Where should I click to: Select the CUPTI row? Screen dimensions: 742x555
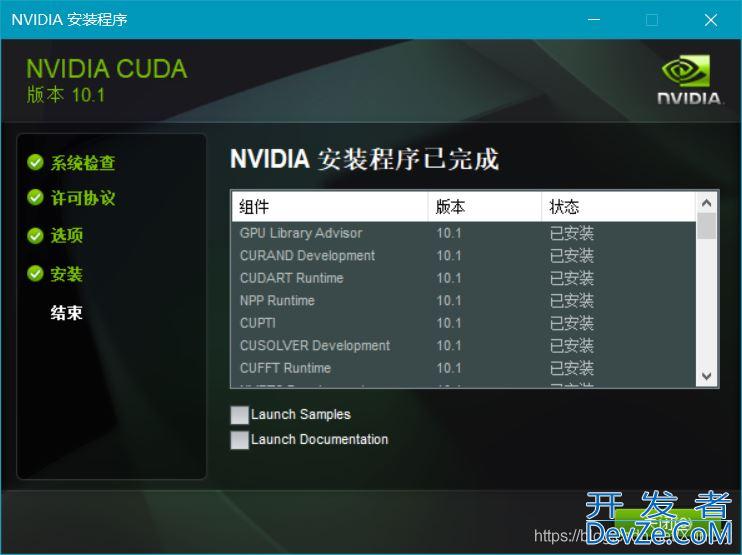click(x=464, y=323)
